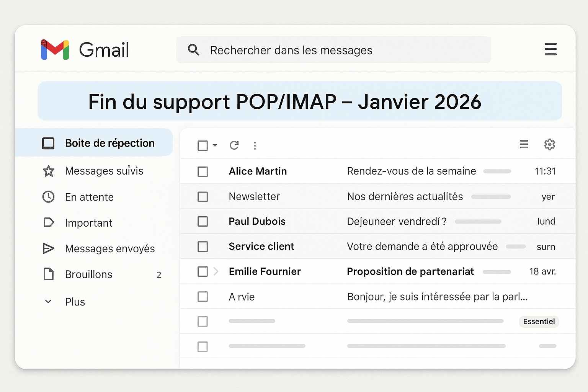This screenshot has height=392, width=588.
Task: Open the hamburger menu at top right
Action: coord(550,49)
